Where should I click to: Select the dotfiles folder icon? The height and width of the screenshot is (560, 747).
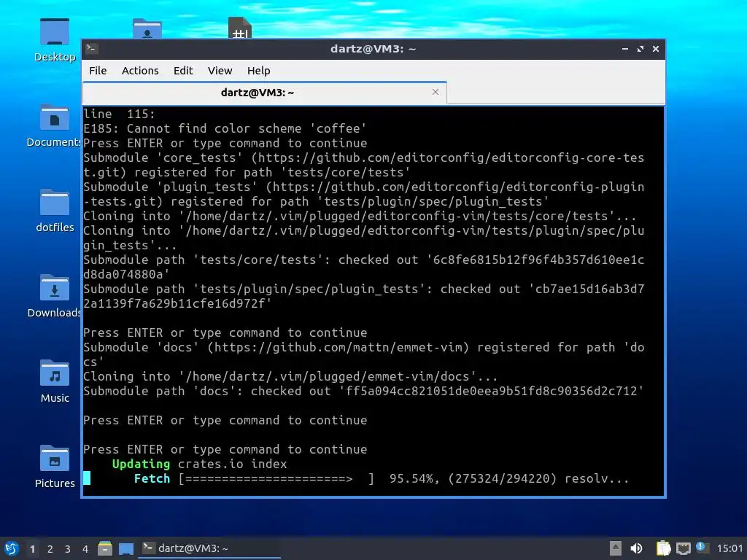(x=55, y=211)
